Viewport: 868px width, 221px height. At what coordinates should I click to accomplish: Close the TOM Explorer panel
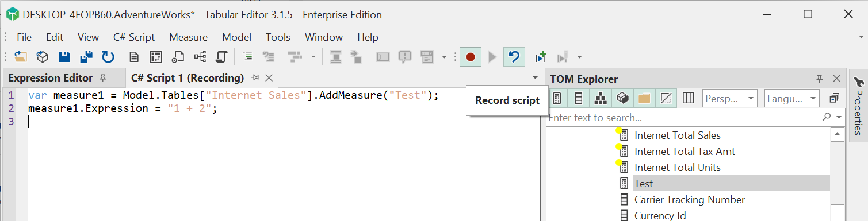pyautogui.click(x=837, y=79)
